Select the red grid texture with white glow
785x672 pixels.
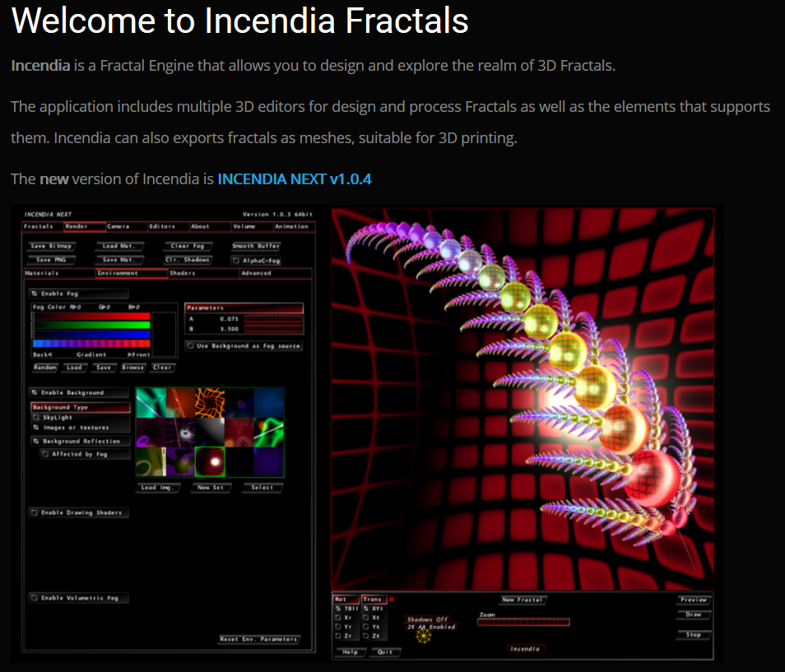[x=210, y=461]
